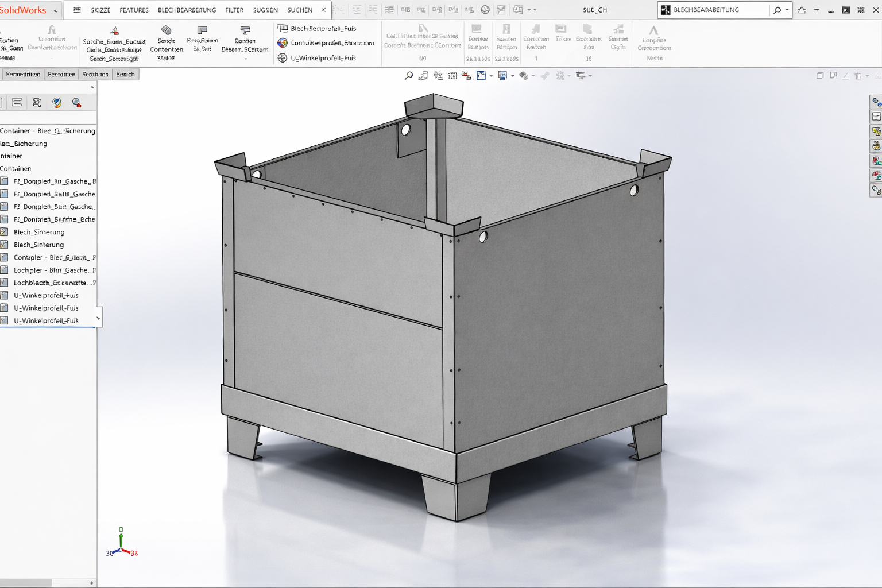
Task: Select 'Container - Blec_G_Sicherung' tree root
Action: [x=48, y=131]
